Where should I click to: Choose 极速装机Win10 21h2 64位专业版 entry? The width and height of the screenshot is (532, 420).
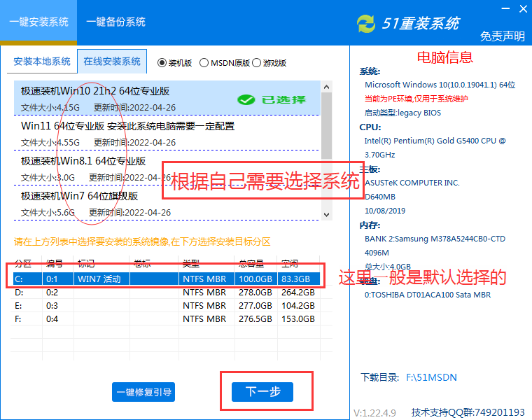click(x=167, y=99)
